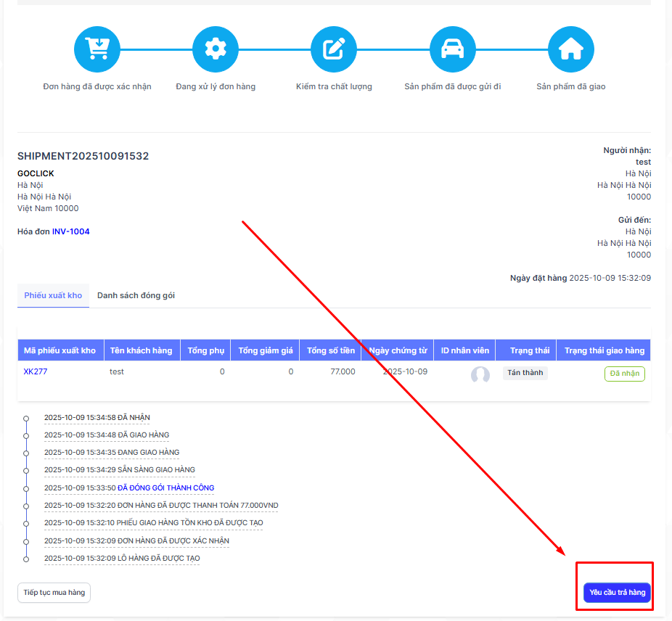Screen dimensions: 672x621
Task: Click the house product delivered icon
Action: click(571, 49)
